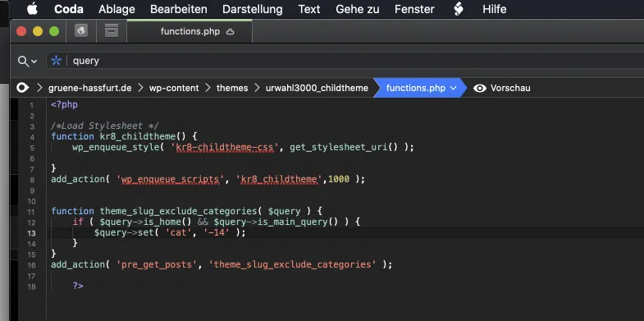Click the number 1000 on line 8

pyautogui.click(x=339, y=179)
